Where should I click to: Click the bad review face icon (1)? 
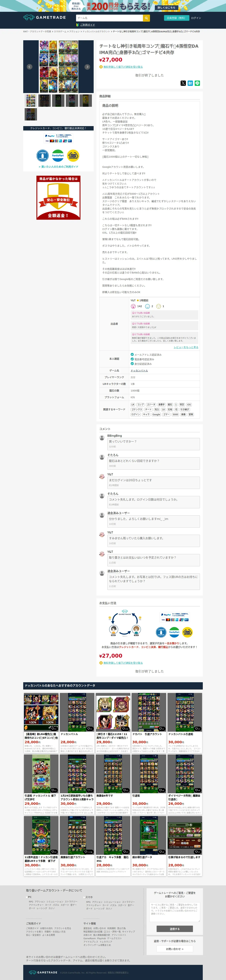click(x=159, y=306)
